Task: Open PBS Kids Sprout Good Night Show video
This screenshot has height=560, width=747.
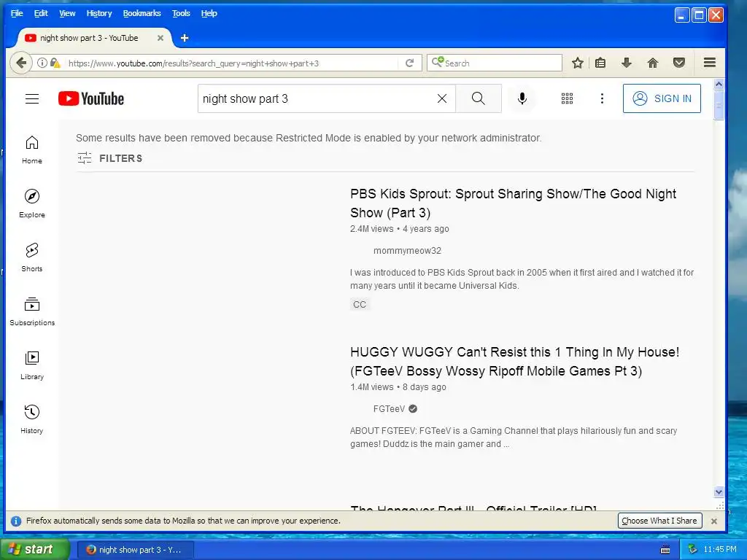Action: click(513, 203)
